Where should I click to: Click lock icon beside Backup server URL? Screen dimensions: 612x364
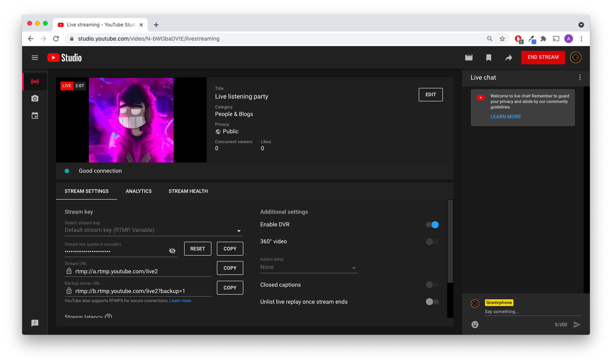69,291
